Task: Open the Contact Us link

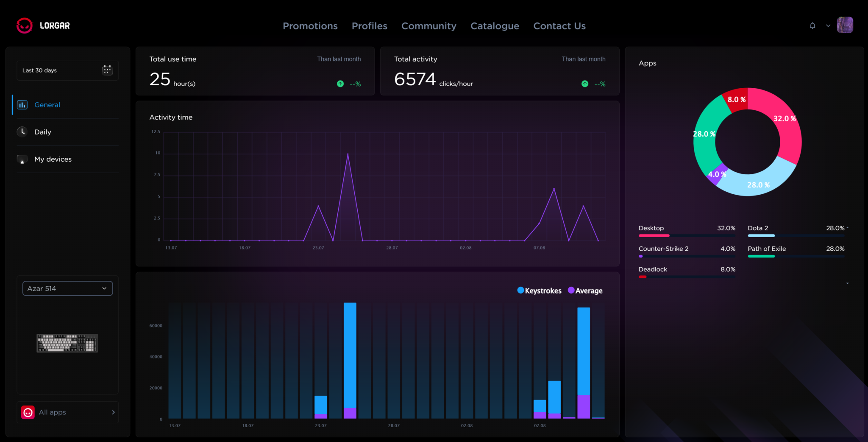Action: [x=559, y=26]
